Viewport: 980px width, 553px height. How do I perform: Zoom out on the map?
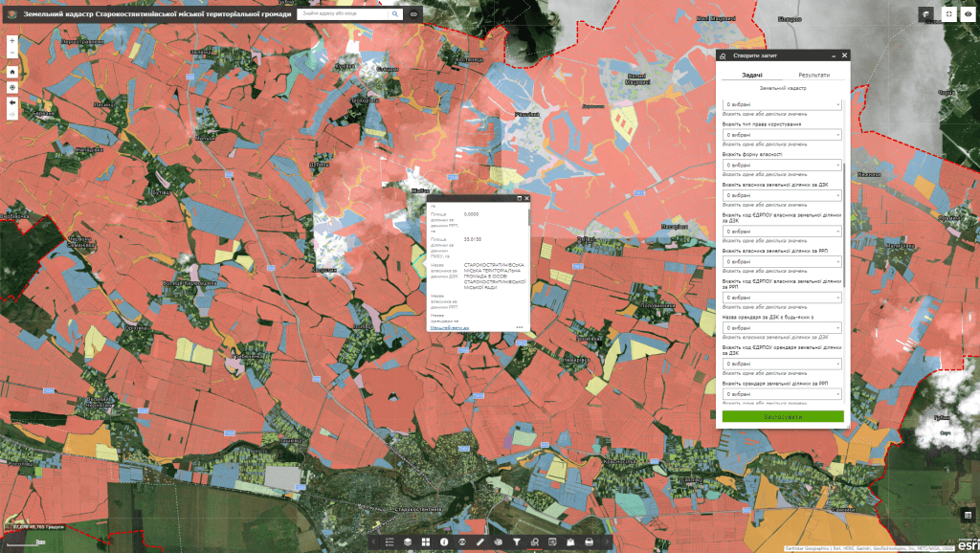pyautogui.click(x=11, y=54)
